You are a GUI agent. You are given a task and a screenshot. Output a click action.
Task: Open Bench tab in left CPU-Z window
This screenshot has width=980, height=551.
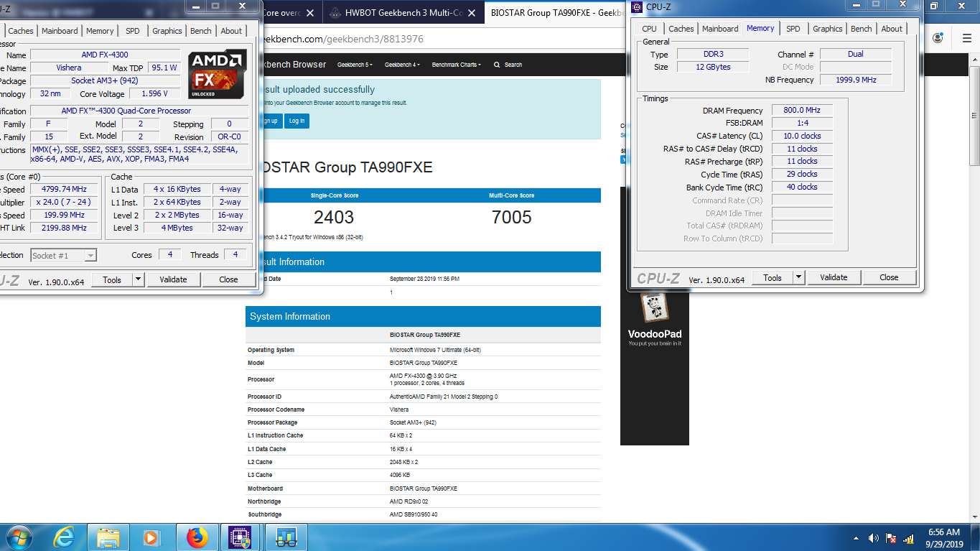tap(201, 31)
